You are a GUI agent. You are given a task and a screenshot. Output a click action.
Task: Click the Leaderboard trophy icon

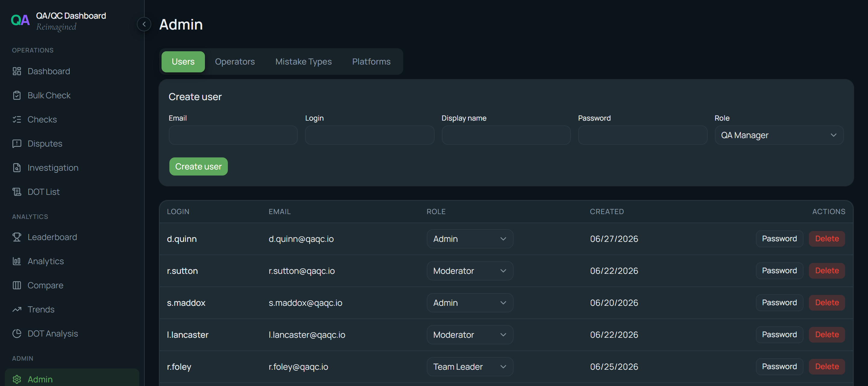pyautogui.click(x=17, y=237)
